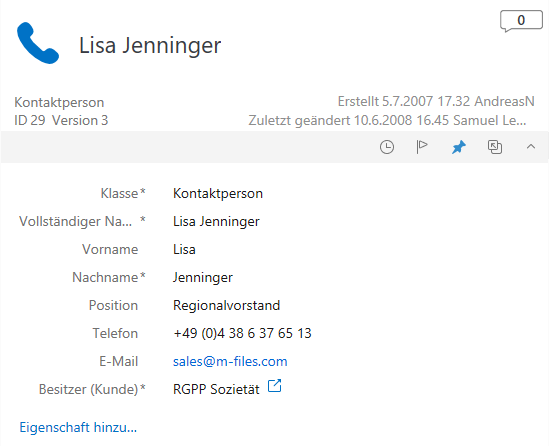Image resolution: width=549 pixels, height=446 pixels.
Task: Edit Nachname value Jenninger
Action: [x=203, y=277]
